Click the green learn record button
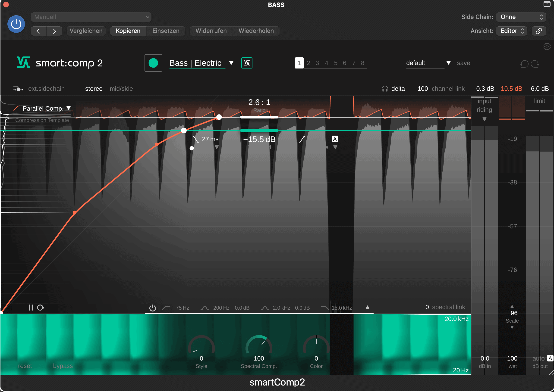The width and height of the screenshot is (554, 392). (x=153, y=63)
